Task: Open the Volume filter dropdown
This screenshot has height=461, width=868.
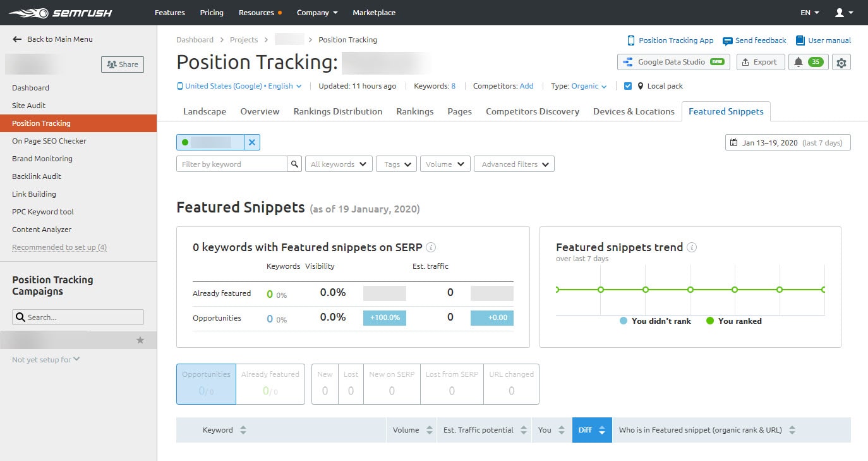Action: tap(445, 164)
